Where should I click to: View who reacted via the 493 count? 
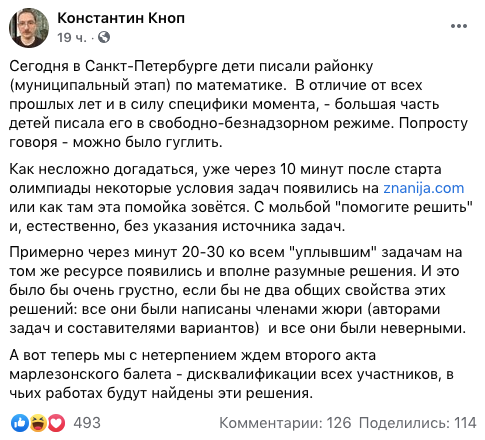[87, 423]
